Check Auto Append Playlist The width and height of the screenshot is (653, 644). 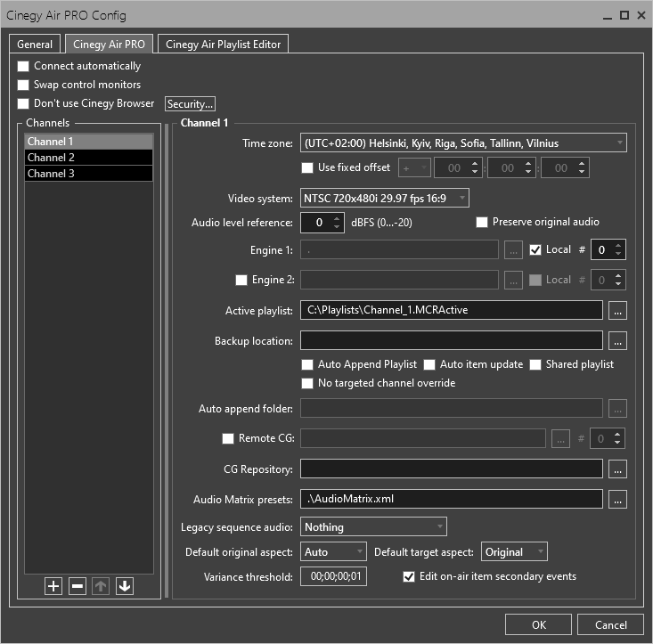click(307, 364)
